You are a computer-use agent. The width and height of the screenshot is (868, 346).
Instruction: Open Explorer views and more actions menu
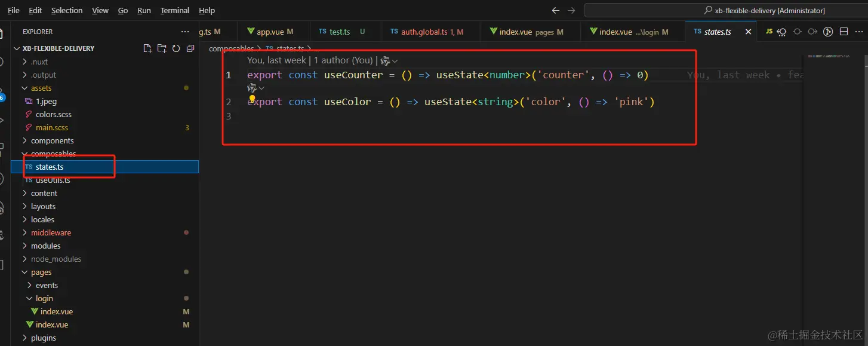click(185, 32)
